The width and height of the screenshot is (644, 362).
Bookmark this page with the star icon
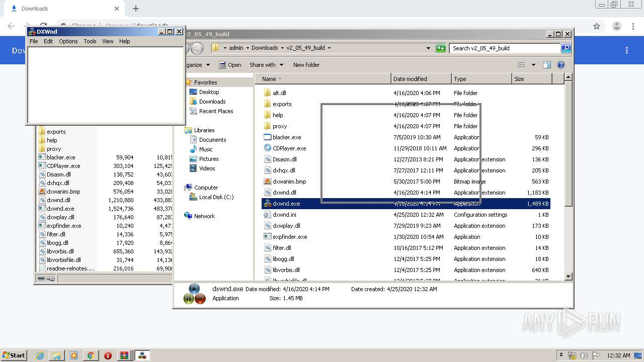(x=597, y=26)
